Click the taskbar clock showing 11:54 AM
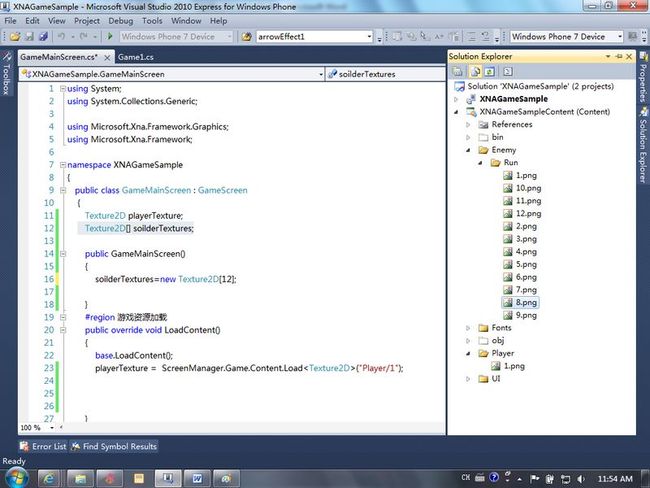This screenshot has height=488, width=650. click(615, 479)
